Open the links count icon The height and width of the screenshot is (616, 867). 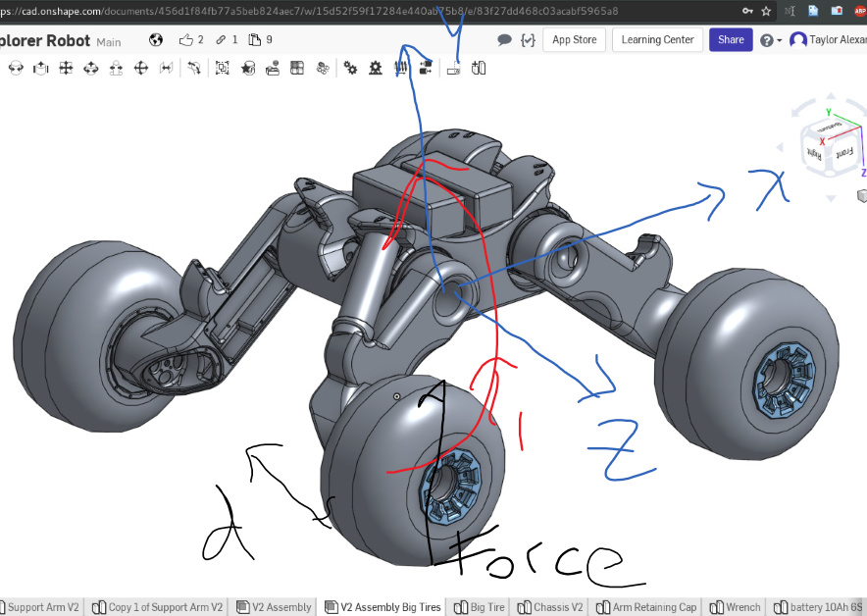[222, 40]
